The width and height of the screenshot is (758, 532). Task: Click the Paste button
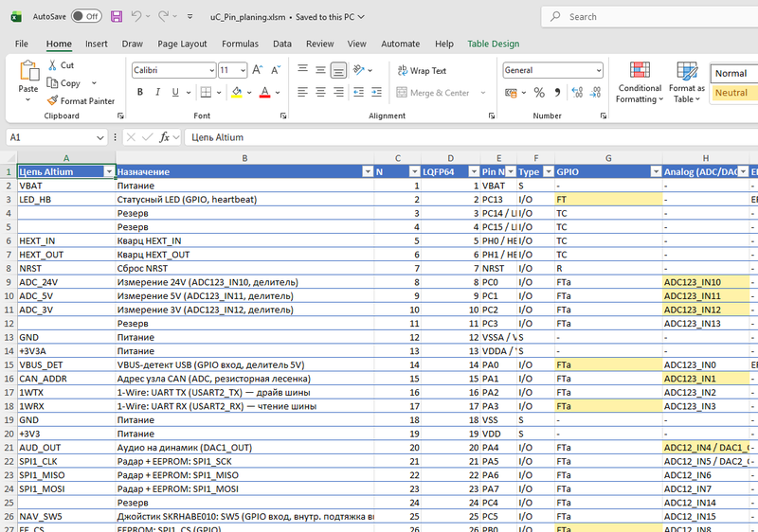coord(28,80)
